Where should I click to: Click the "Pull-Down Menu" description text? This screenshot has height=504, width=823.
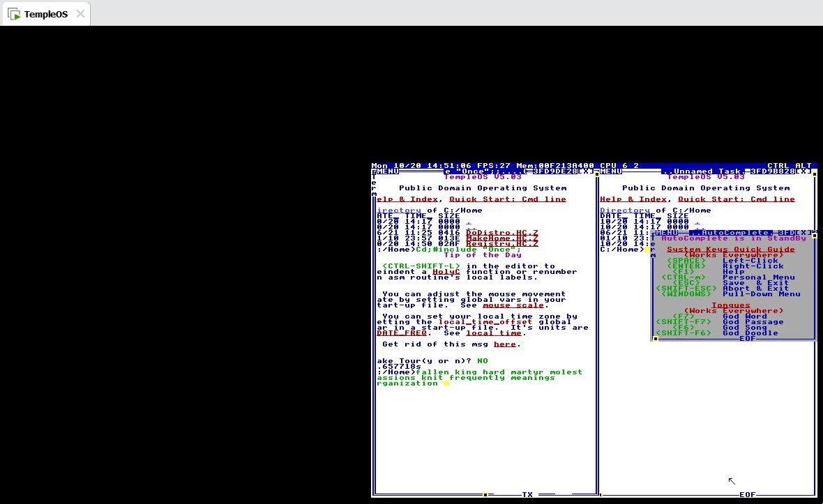pos(762,293)
